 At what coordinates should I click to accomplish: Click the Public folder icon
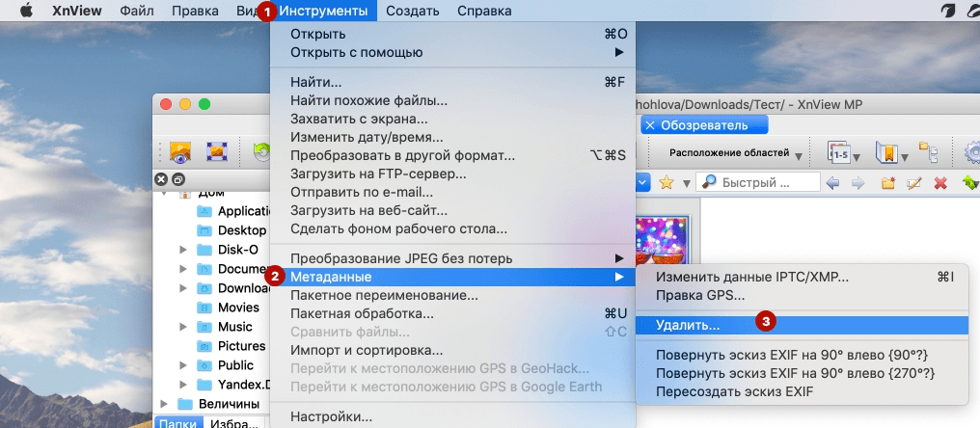coord(205,365)
